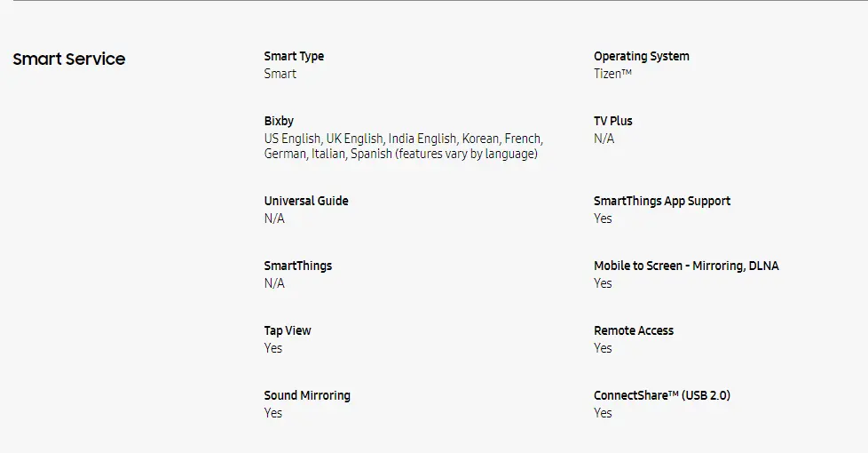This screenshot has height=453, width=868.
Task: Click the Yes value under ConnectShare™ (USB 2.0)
Action: (603, 413)
